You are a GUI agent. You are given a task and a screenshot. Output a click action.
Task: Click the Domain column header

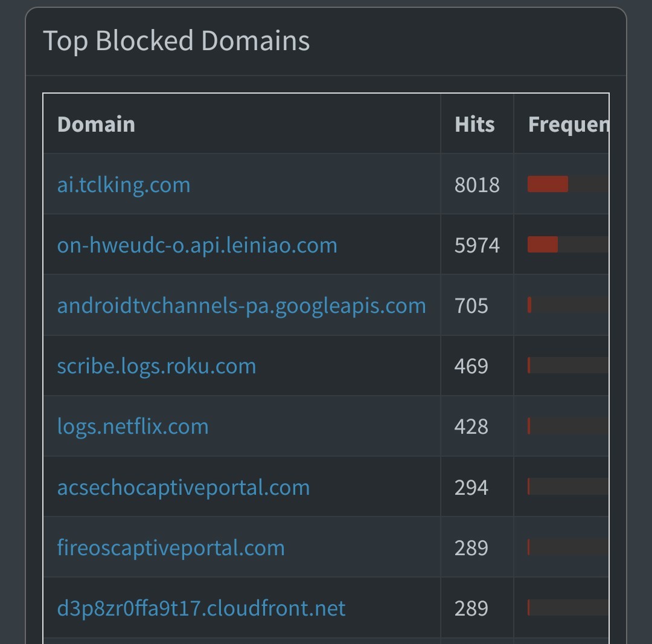click(x=96, y=124)
